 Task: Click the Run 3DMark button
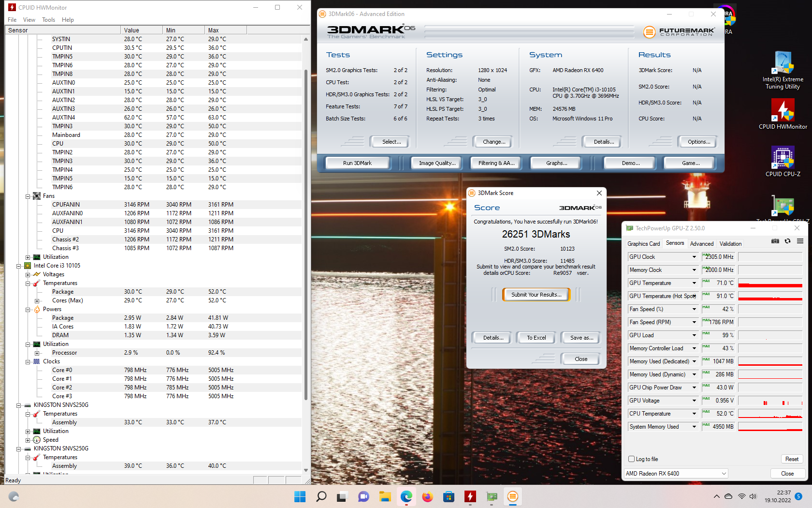[357, 163]
